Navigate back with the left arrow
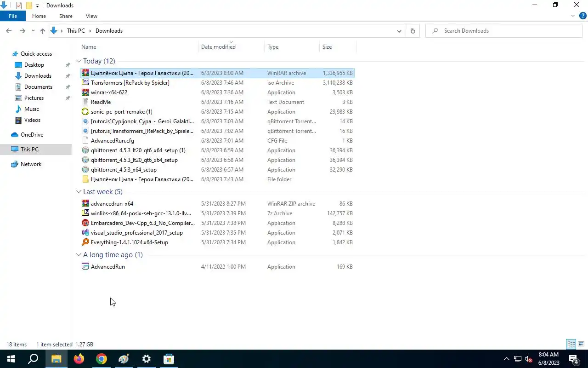The height and width of the screenshot is (368, 588). pos(9,31)
